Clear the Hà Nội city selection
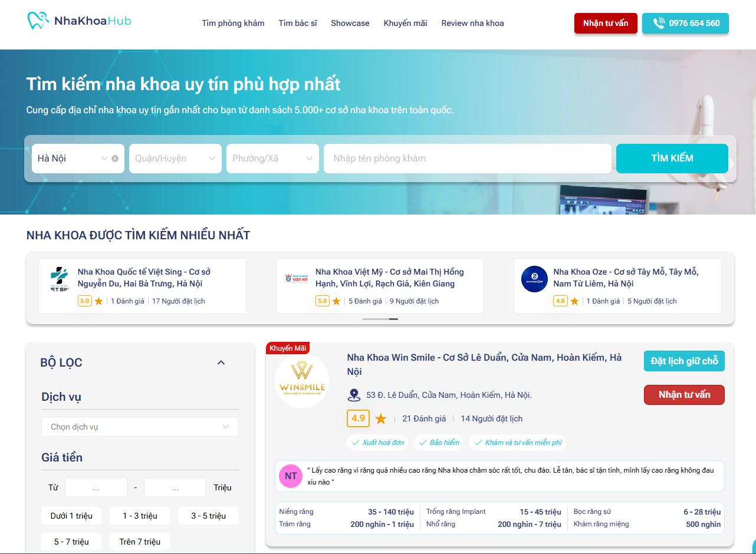This screenshot has height=554, width=756. pyautogui.click(x=115, y=159)
